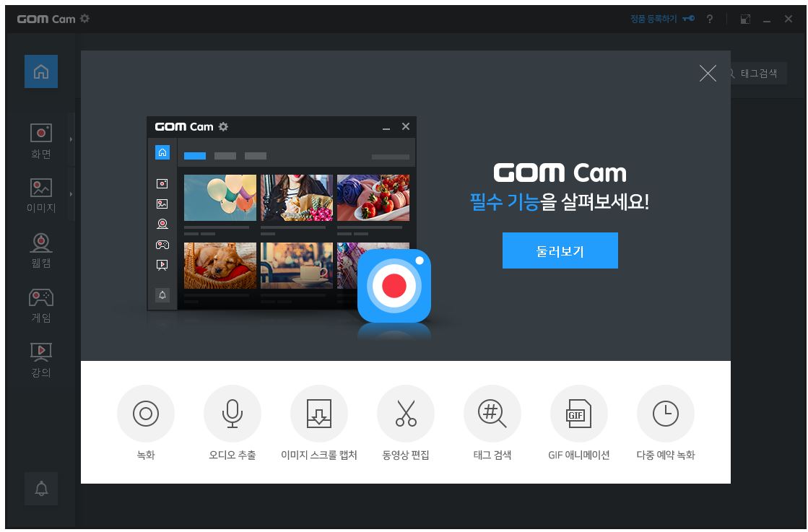Open the notifications bell in sidebar

coord(41,488)
